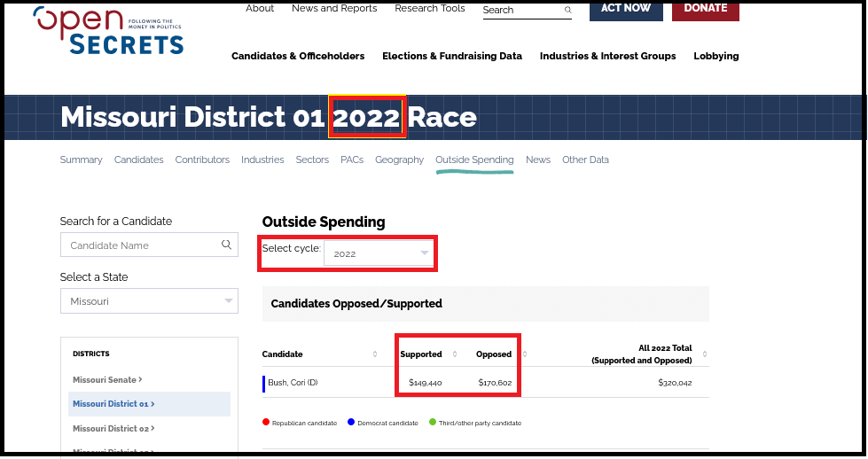Sort table by Candidate column arrows
This screenshot has height=459, width=868.
375,354
